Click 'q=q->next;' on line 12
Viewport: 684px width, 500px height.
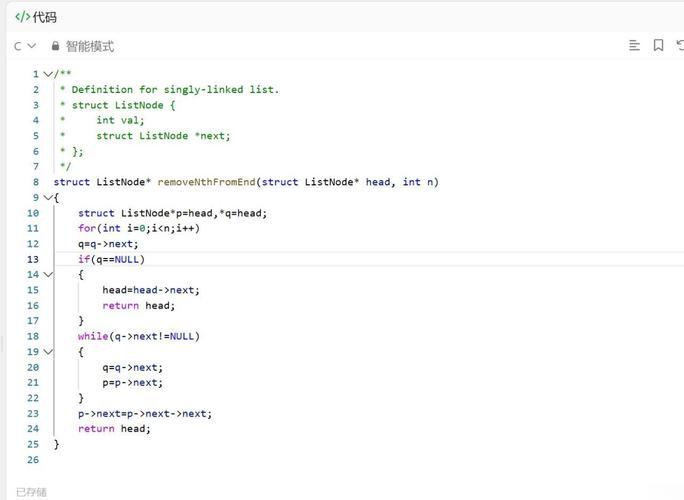[x=108, y=244]
